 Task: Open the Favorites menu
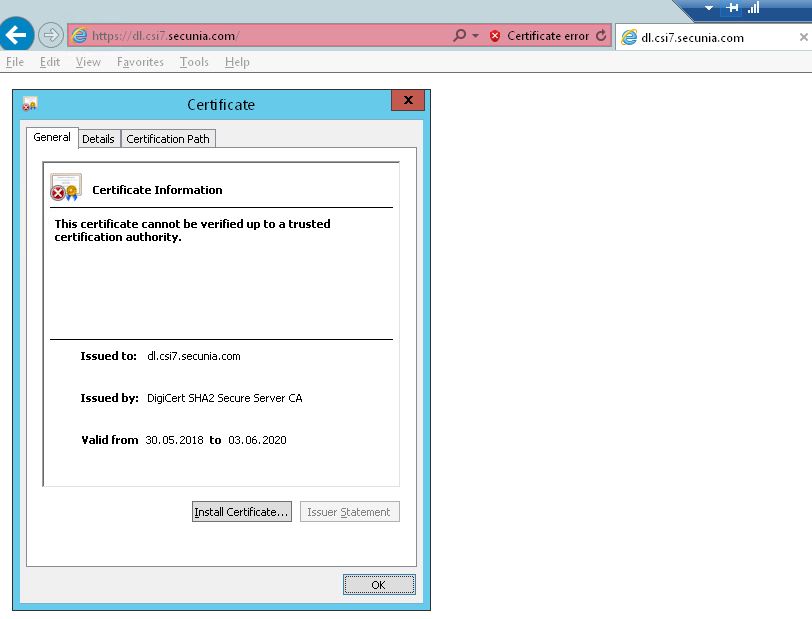tap(140, 62)
